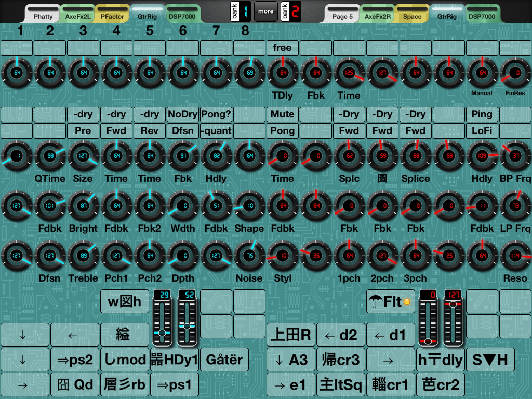The image size is (532, 399).
Task: Click the ↓ A3 button
Action: click(x=291, y=360)
